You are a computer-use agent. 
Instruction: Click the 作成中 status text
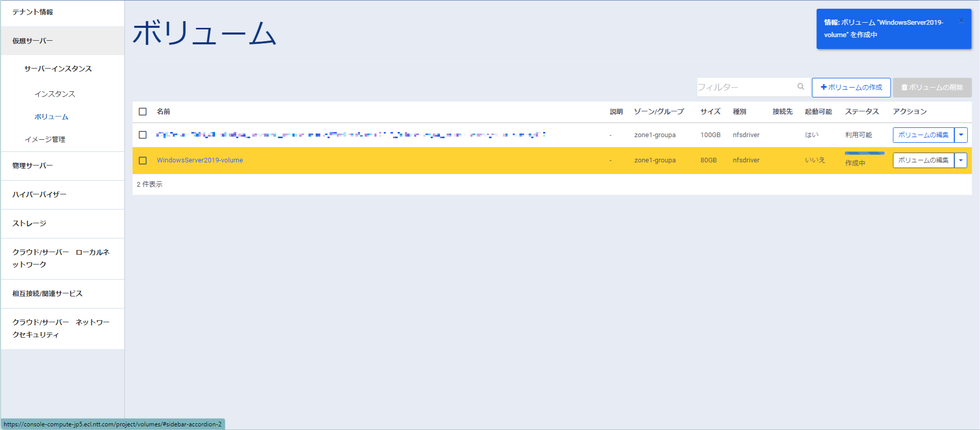tap(855, 163)
